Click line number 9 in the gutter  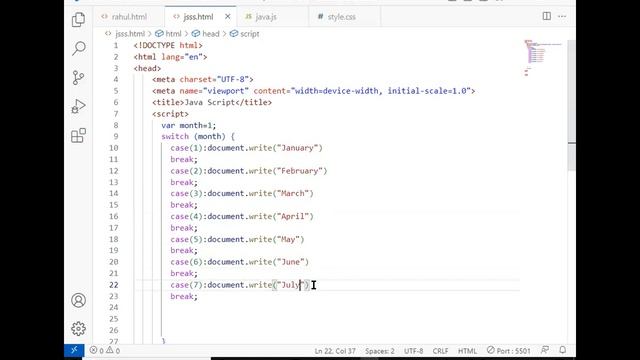click(x=116, y=136)
